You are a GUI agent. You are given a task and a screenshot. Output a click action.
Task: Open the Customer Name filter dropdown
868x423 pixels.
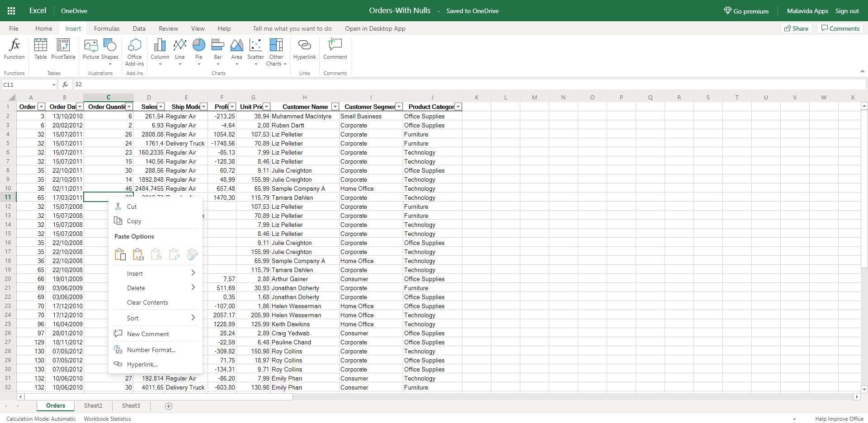[335, 107]
